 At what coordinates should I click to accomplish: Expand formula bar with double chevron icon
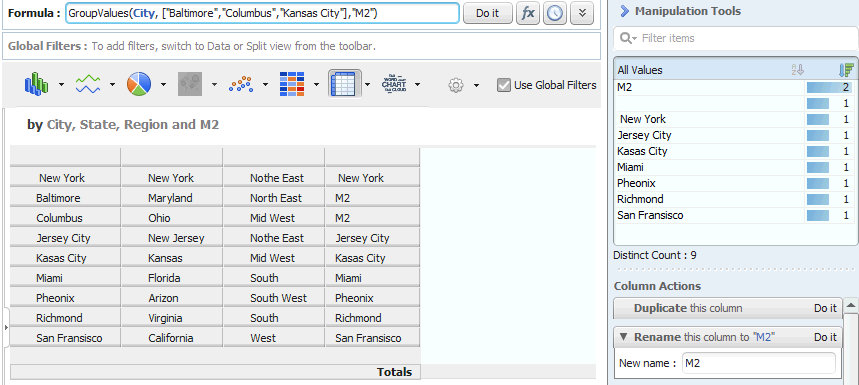click(582, 13)
